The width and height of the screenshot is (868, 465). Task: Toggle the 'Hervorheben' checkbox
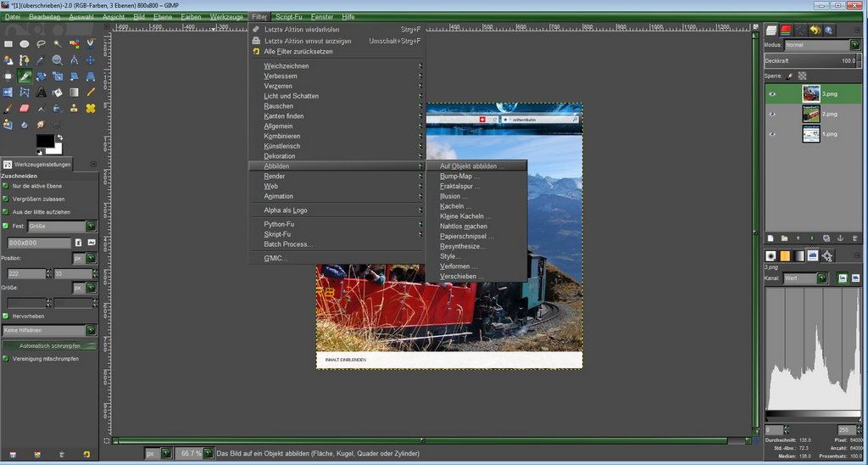point(6,316)
